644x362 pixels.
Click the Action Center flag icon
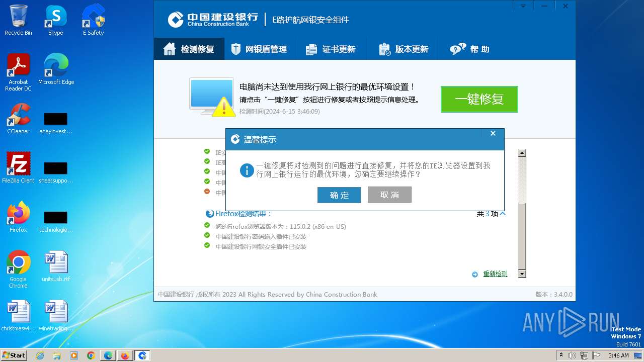tap(597, 355)
